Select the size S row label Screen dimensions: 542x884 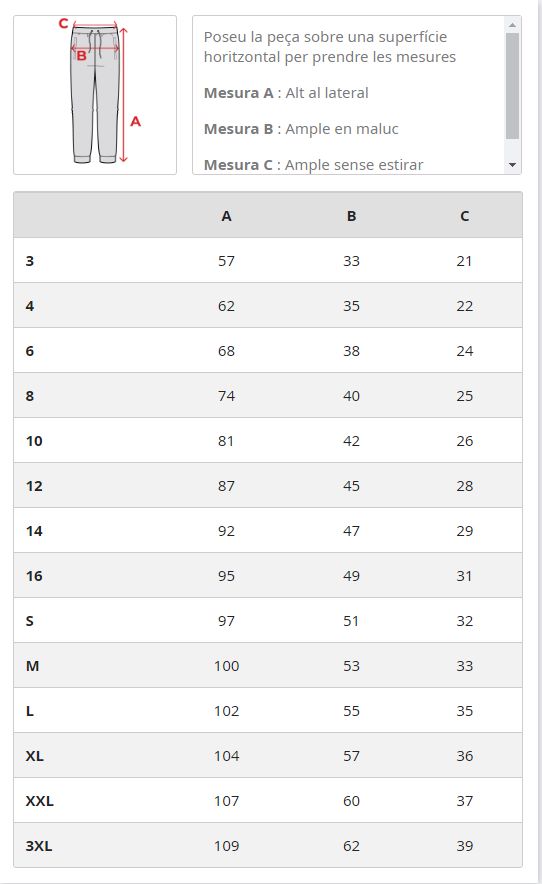click(30, 621)
